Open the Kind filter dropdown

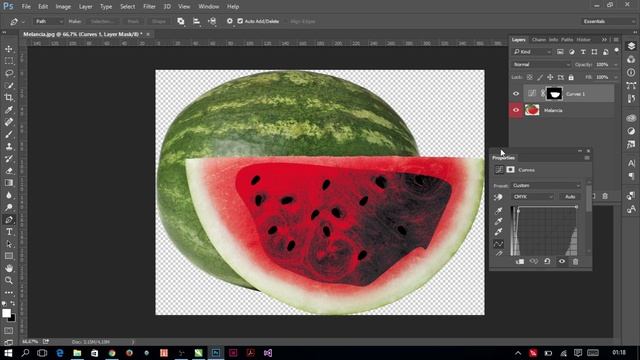coord(532,52)
